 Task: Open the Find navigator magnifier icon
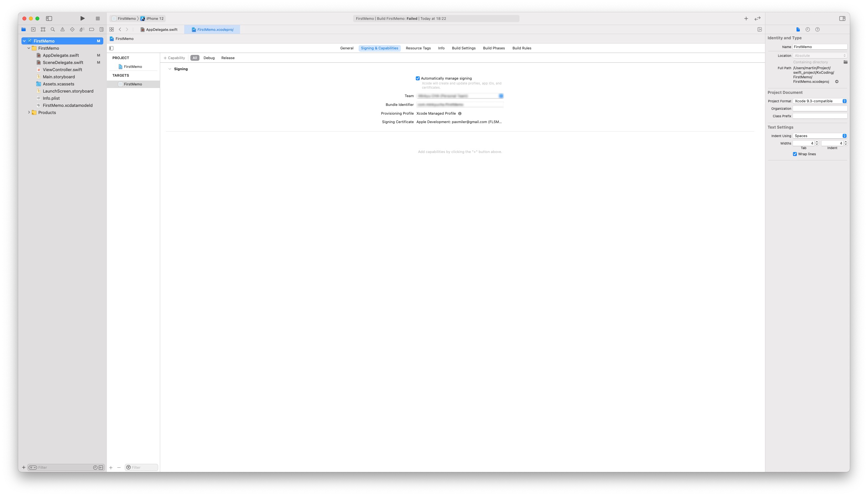(53, 30)
